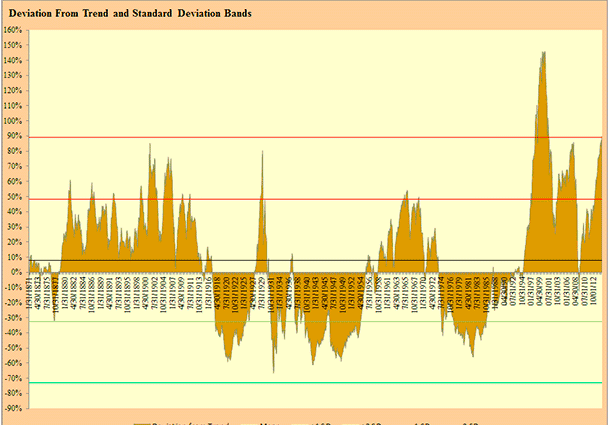This screenshot has height=425, width=610.
Task: Click the -30% y-axis label
Action: click(13, 318)
